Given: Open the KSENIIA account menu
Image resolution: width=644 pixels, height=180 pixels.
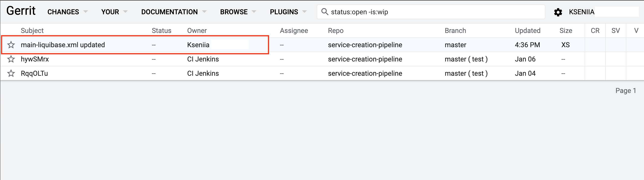Looking at the screenshot, I should pos(581,12).
